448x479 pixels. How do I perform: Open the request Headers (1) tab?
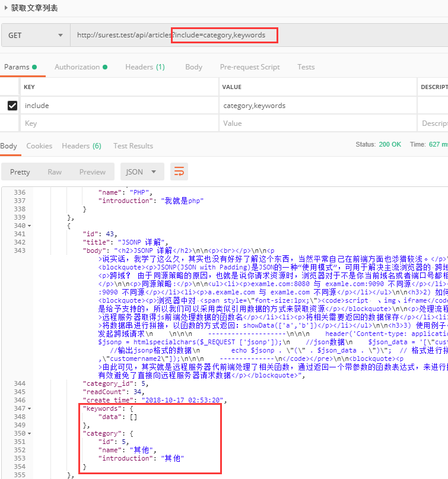[145, 67]
